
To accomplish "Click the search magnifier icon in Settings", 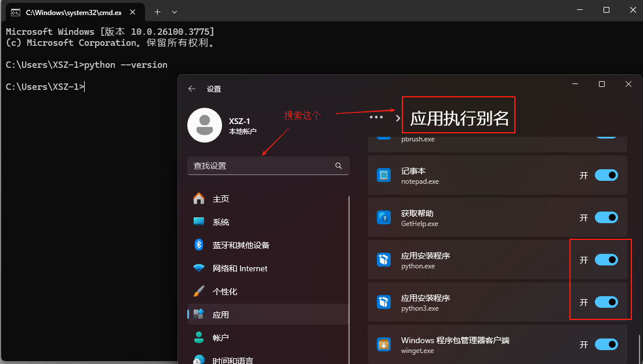I will 339,166.
